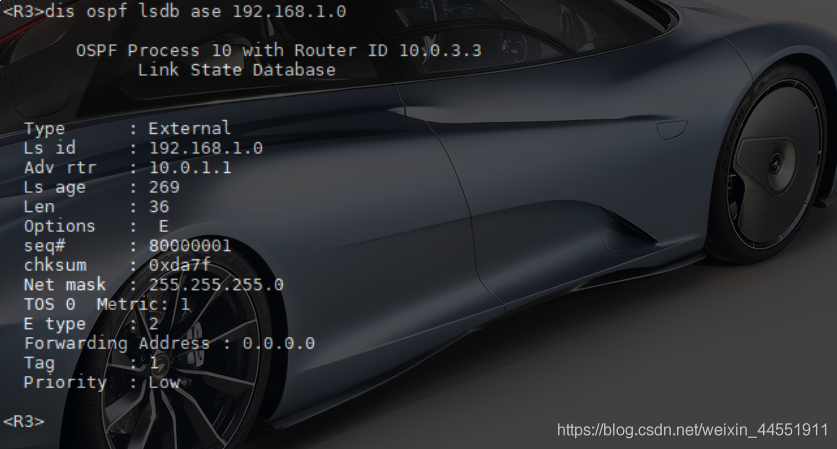Screen dimensions: 837x449
Task: Click the 'chksum' field label
Action: tap(54, 265)
